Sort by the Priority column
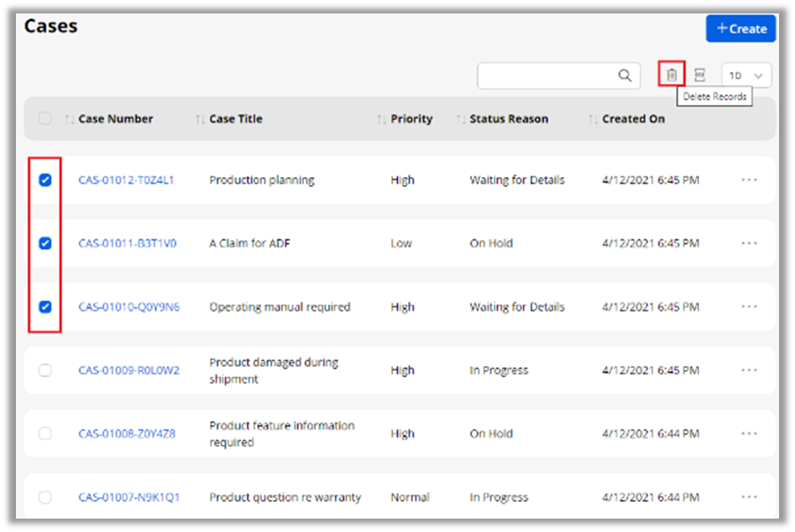The width and height of the screenshot is (795, 532). [411, 119]
